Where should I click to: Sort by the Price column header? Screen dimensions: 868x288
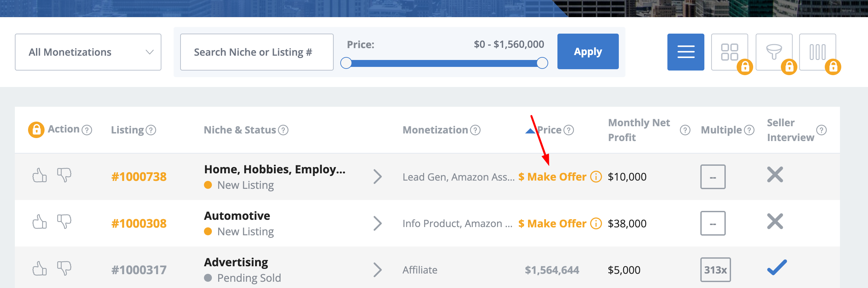pos(549,130)
